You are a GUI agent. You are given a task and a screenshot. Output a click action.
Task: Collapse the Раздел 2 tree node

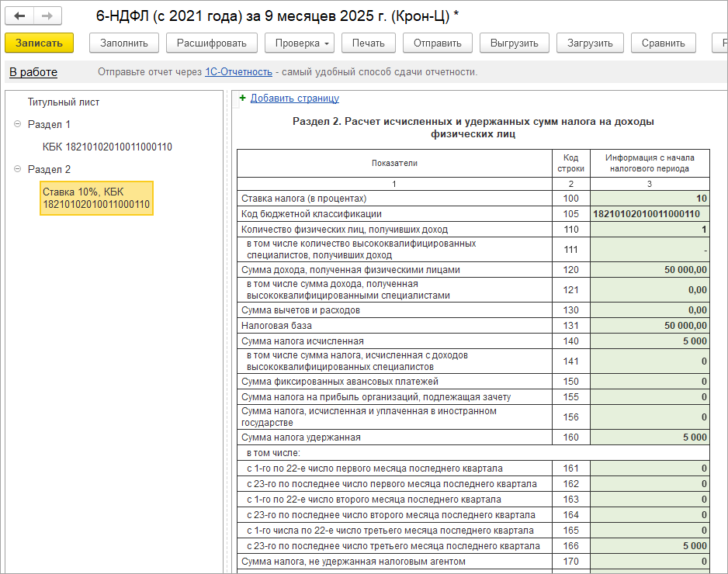pyautogui.click(x=17, y=169)
